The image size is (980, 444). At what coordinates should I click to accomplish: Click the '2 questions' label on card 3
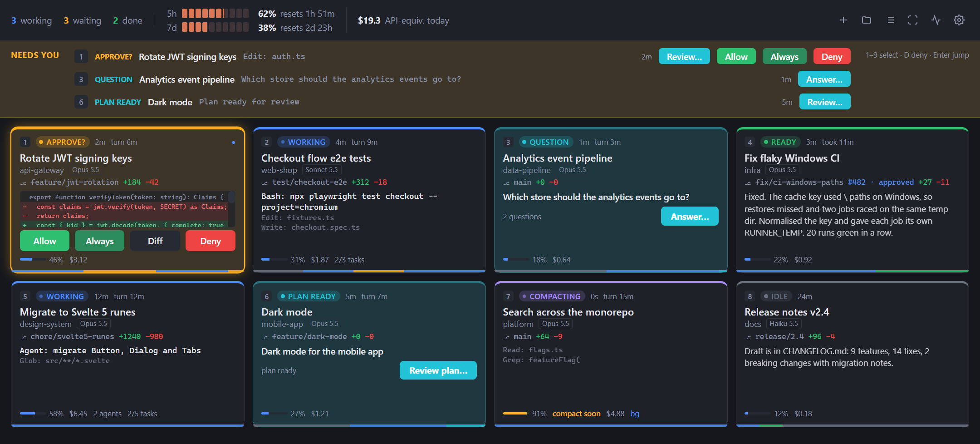(522, 217)
